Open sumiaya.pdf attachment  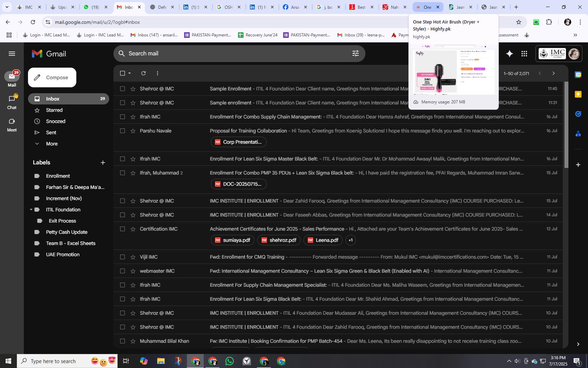pyautogui.click(x=232, y=240)
